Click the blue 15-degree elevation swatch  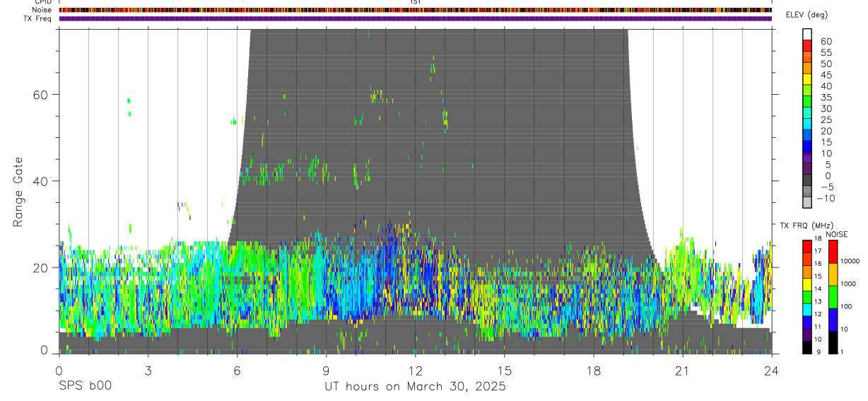807,146
